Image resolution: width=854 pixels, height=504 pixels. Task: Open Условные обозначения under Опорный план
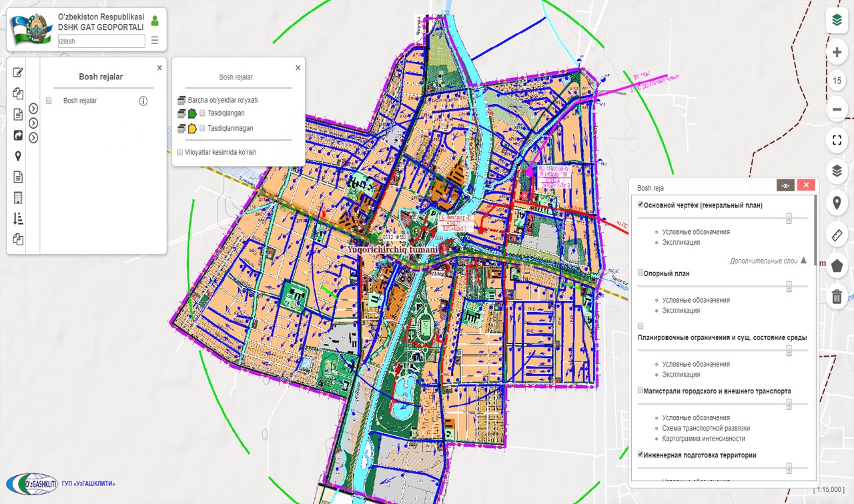tap(696, 300)
